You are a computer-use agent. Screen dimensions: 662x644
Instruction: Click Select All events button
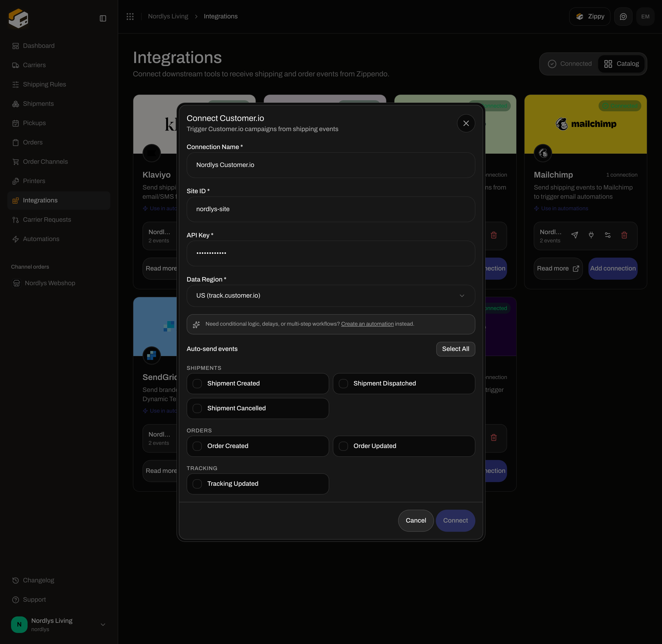455,349
